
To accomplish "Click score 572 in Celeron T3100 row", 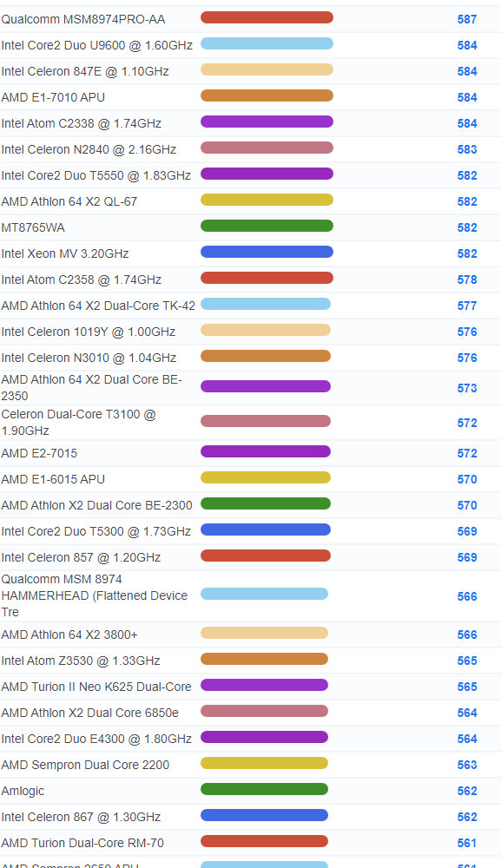I will pos(467,423).
